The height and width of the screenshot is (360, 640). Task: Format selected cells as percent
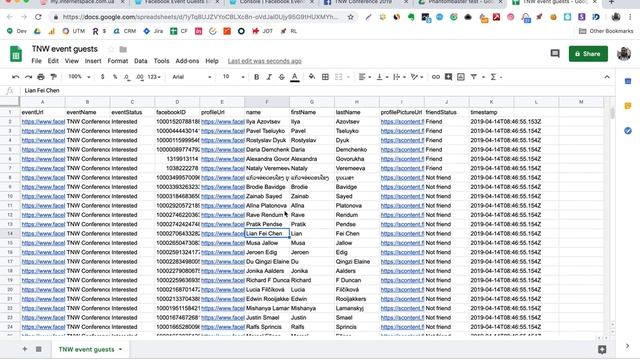tap(115, 77)
